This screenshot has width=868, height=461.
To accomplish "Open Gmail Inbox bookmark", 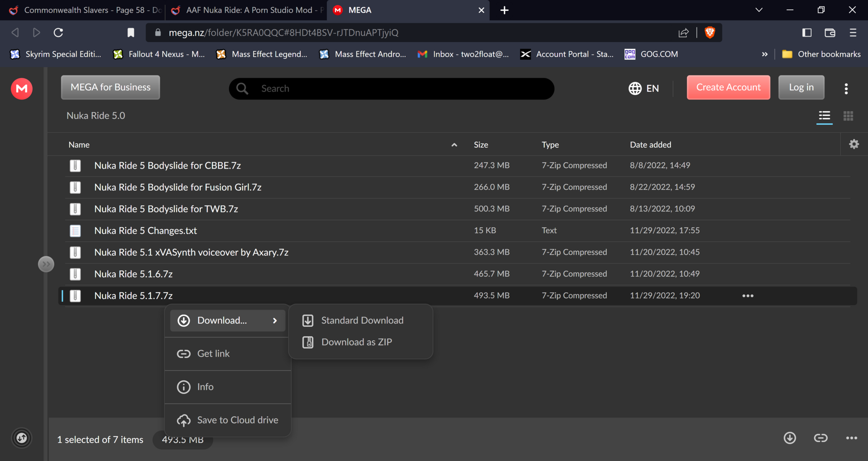I will pyautogui.click(x=464, y=54).
